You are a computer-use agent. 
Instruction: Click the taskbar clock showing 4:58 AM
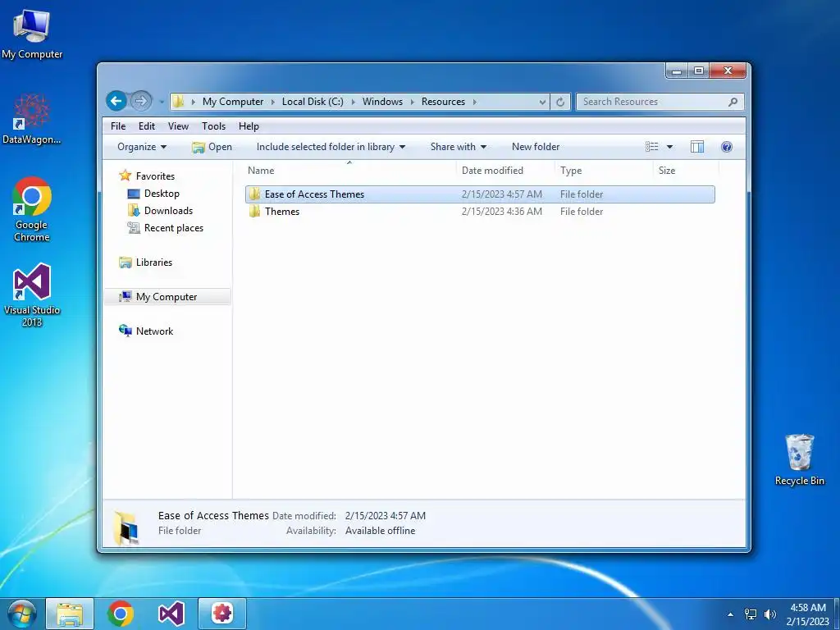(x=808, y=614)
